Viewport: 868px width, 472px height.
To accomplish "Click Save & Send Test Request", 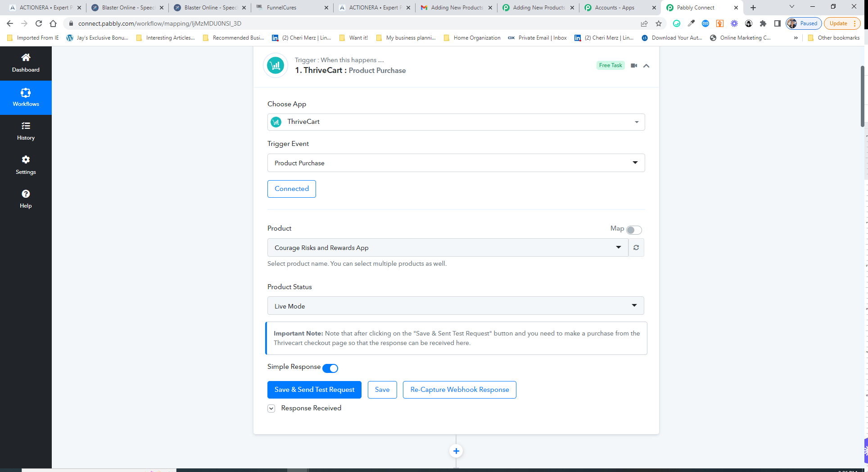I will [x=314, y=390].
